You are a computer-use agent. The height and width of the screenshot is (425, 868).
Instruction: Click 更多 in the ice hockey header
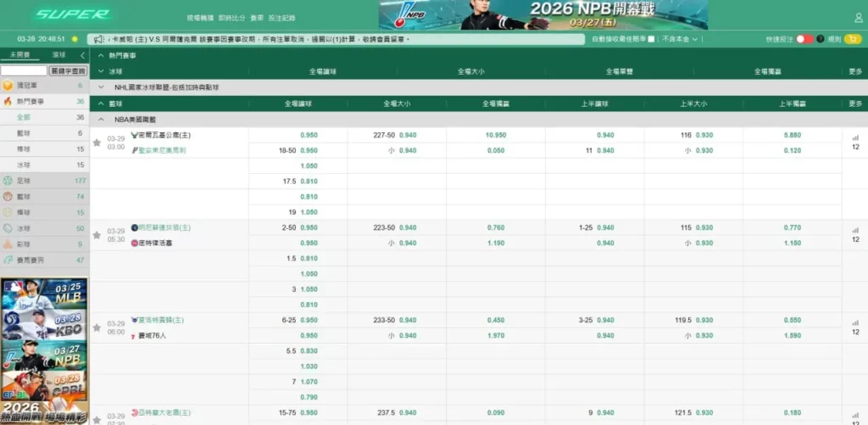pyautogui.click(x=855, y=71)
